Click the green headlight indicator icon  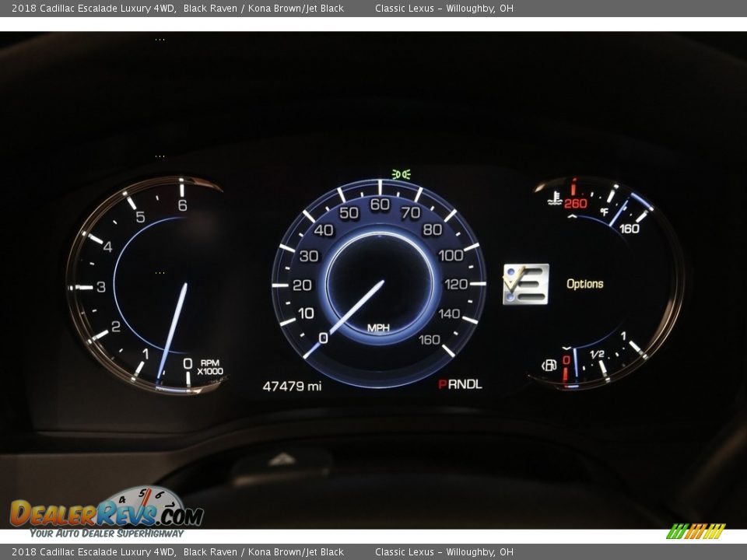[401, 174]
